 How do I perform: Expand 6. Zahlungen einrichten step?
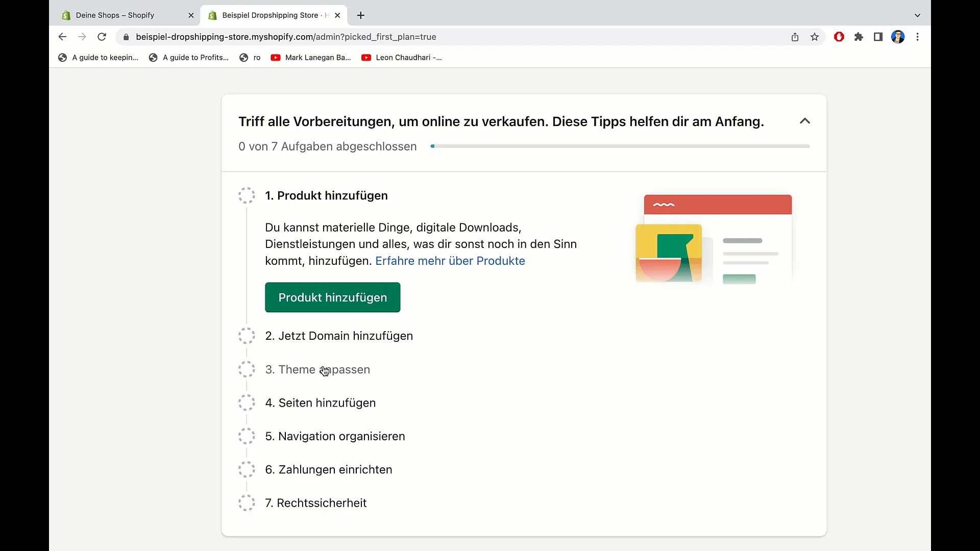[329, 469]
